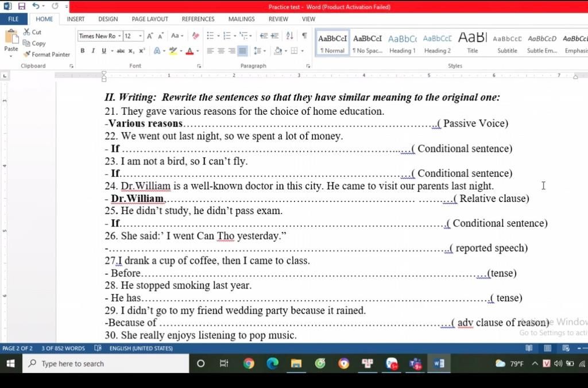Grow font size with larger A icon
Viewport: 588px width, 388px height.
tap(150, 36)
